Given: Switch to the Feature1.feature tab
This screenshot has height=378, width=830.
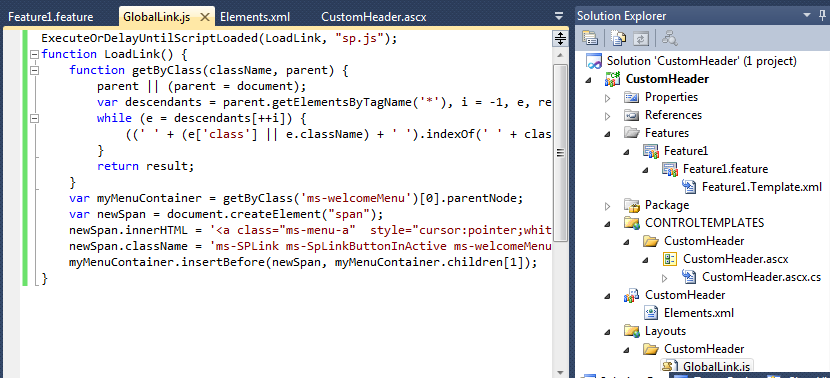Looking at the screenshot, I should [51, 17].
